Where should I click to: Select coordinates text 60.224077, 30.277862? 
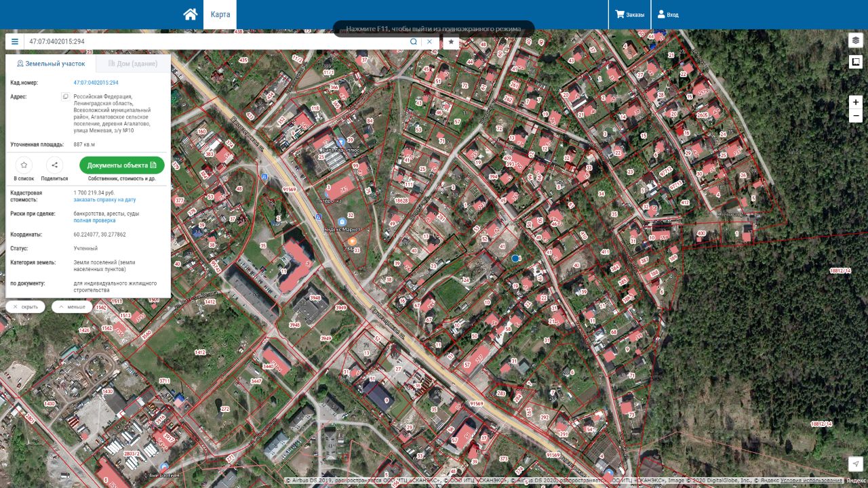point(100,235)
